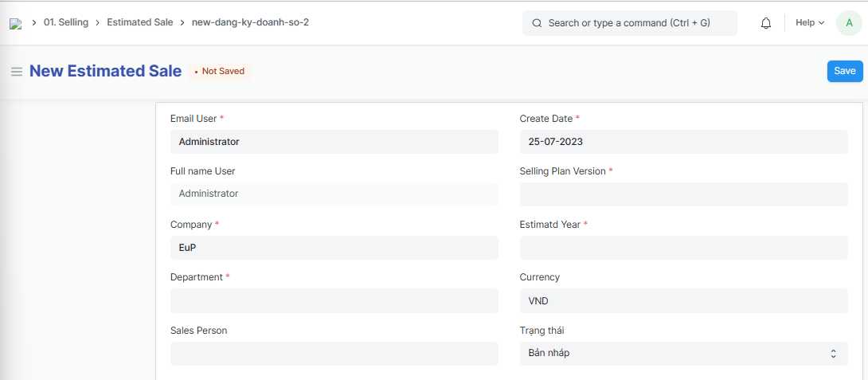Open the user avatar A menu

(x=849, y=23)
